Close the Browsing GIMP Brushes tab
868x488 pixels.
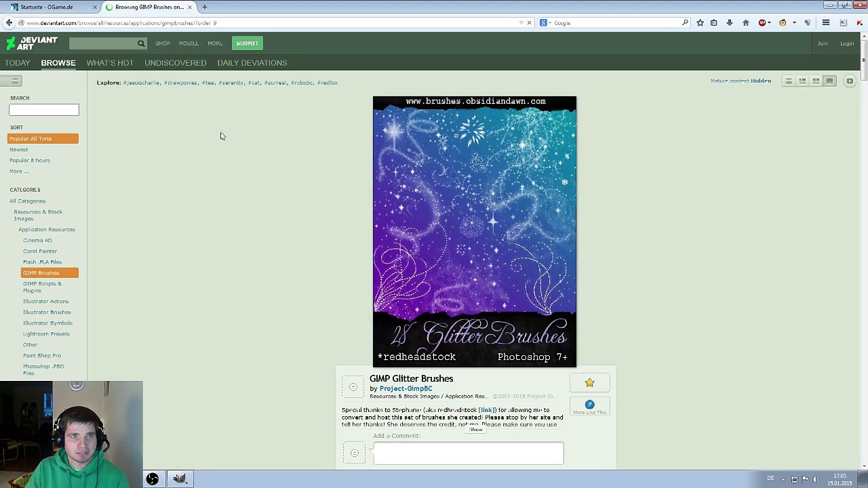tap(190, 7)
